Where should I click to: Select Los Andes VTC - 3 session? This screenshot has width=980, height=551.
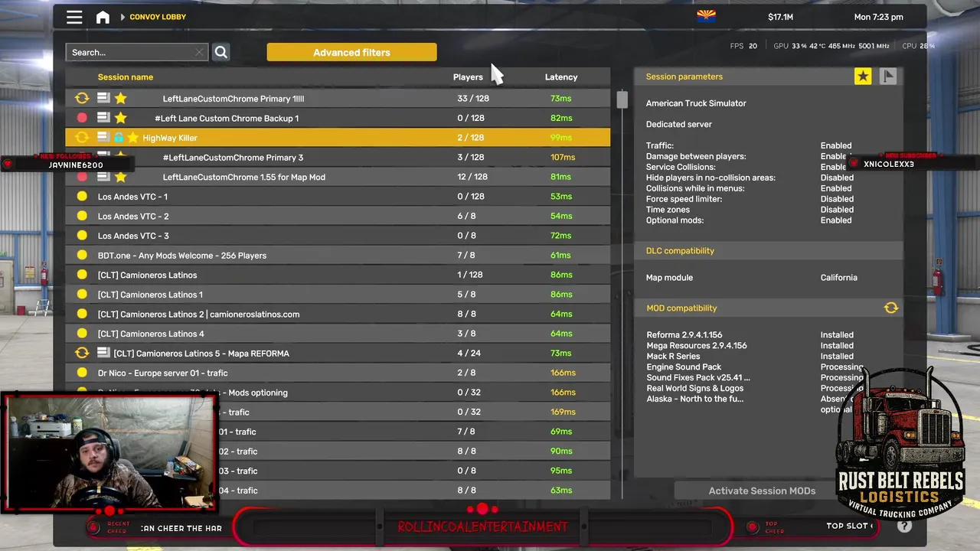[x=338, y=236]
